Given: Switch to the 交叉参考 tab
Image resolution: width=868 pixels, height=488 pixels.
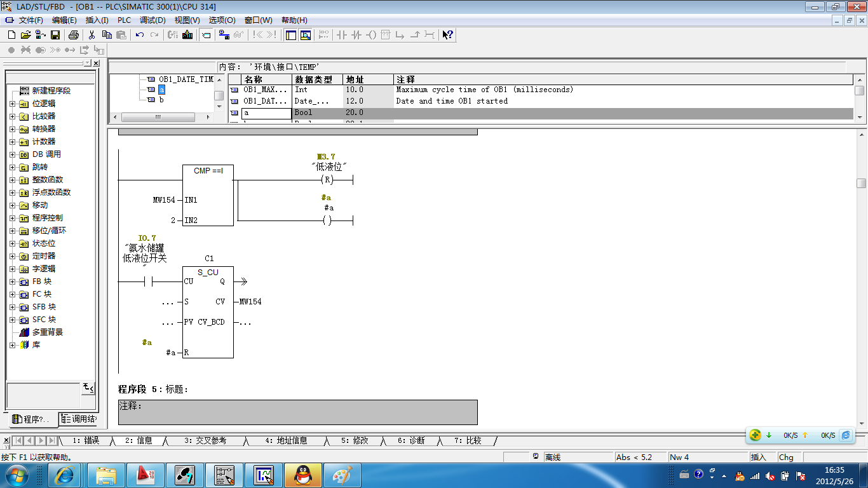Looking at the screenshot, I should pyautogui.click(x=205, y=440).
